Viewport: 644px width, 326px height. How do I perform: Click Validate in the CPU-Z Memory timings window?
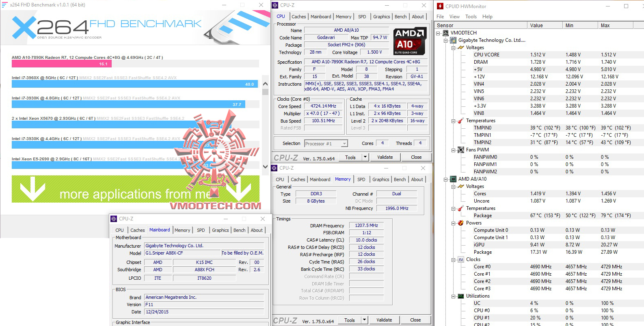click(x=384, y=320)
